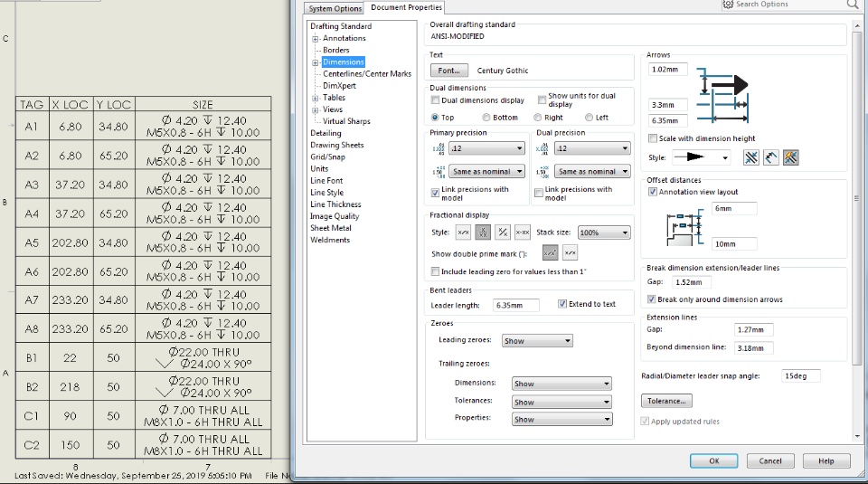868x484 pixels.
Task: Click second arrow placement icon beside Style
Action: coord(771,157)
